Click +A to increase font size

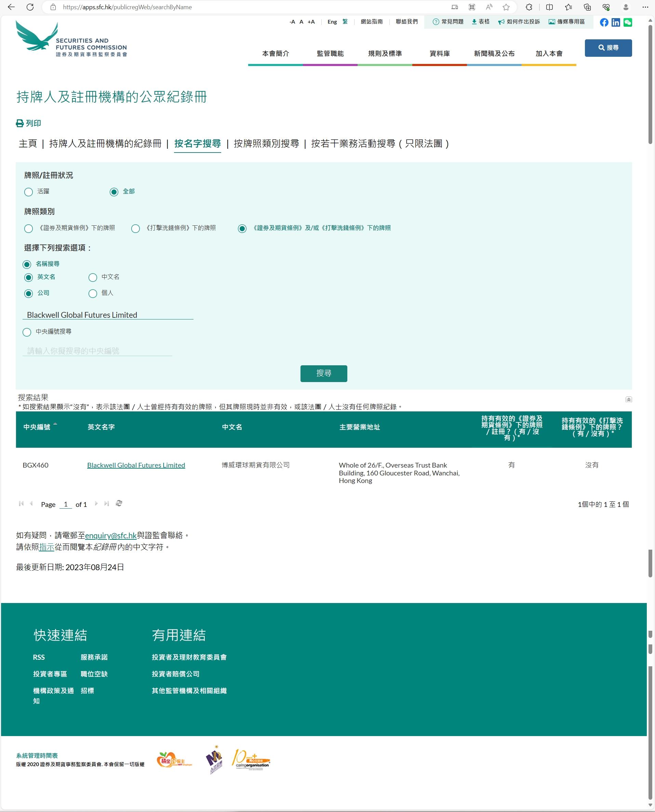pos(311,22)
